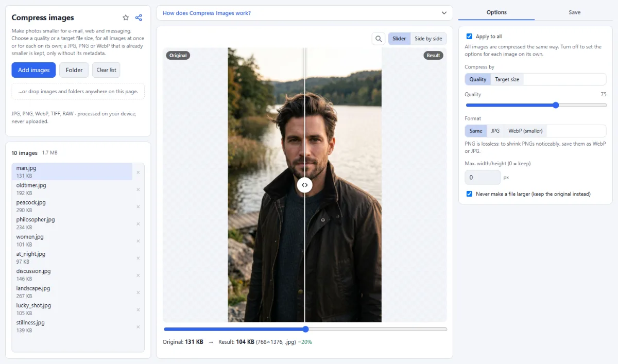618x364 pixels.
Task: Click the preview photo of the man
Action: click(x=304, y=185)
